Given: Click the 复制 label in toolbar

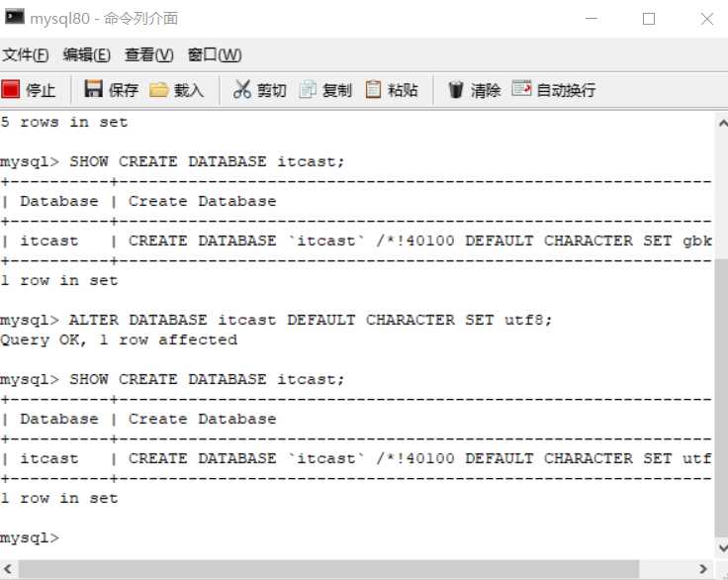Looking at the screenshot, I should point(337,90).
